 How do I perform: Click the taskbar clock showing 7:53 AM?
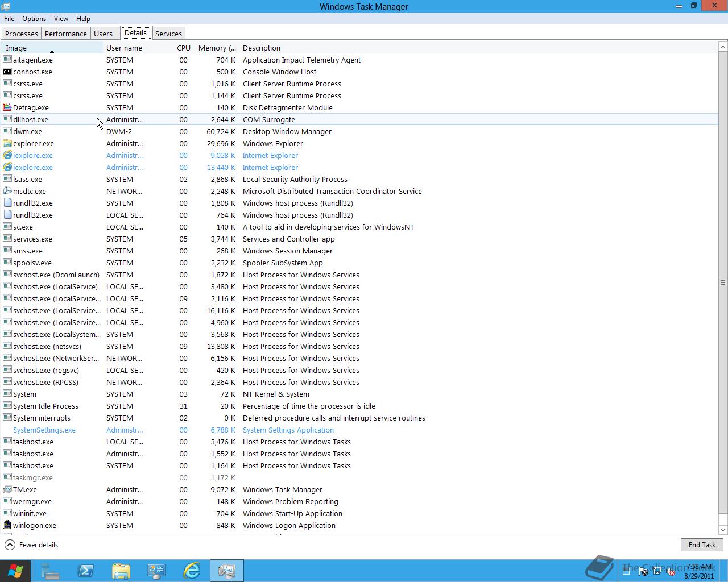(699, 571)
